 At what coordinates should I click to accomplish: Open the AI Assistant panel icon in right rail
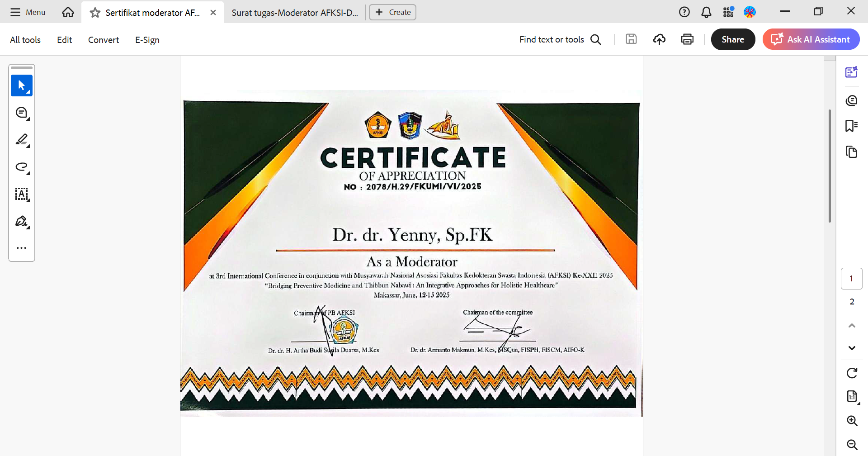852,72
